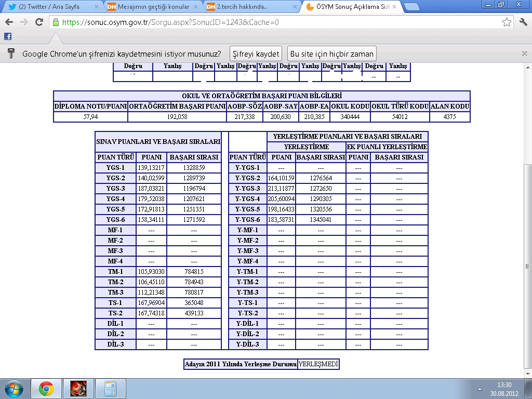The height and width of the screenshot is (399, 532).
Task: Select ortaöğretim başarı puanı 192,058
Action: (177, 117)
